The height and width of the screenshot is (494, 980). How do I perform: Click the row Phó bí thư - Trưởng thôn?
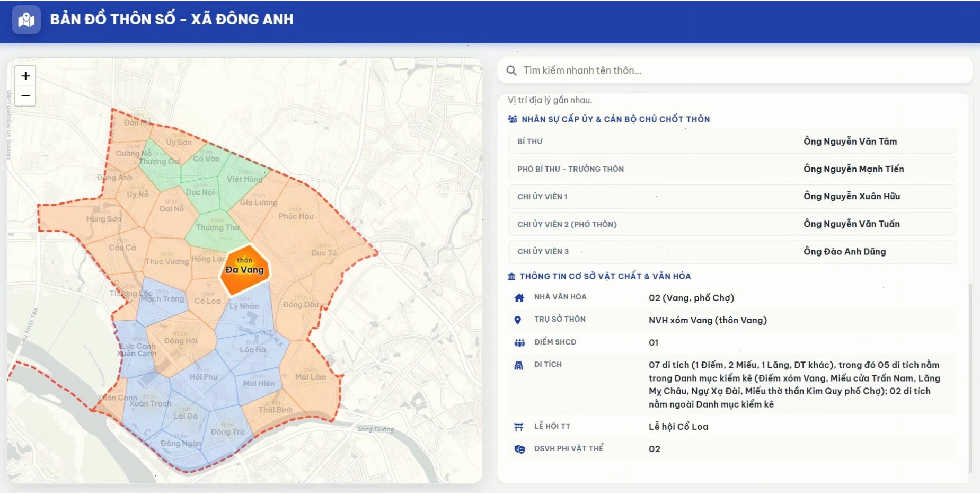732,169
